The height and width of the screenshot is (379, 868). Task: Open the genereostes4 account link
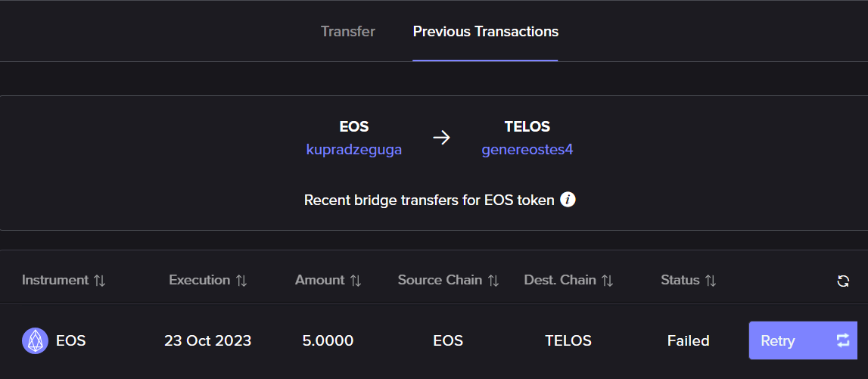coord(527,150)
